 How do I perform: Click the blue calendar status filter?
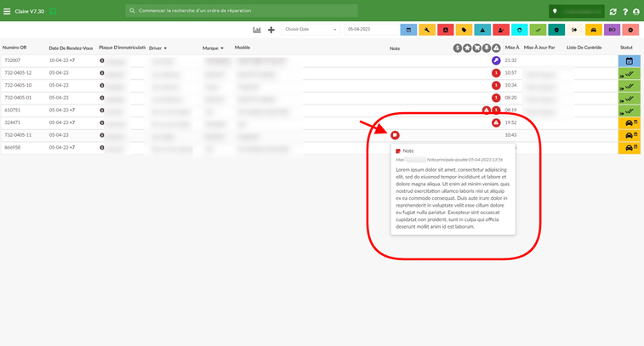(x=408, y=30)
